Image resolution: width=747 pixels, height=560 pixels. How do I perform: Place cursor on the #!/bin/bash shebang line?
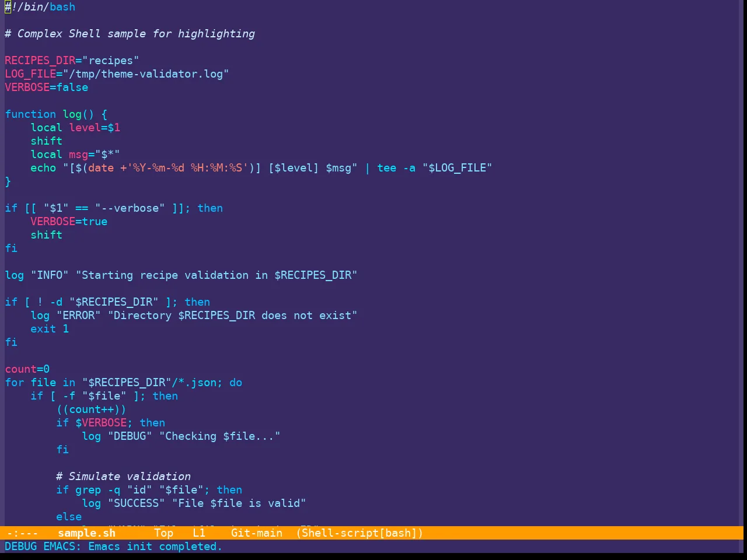pos(40,7)
